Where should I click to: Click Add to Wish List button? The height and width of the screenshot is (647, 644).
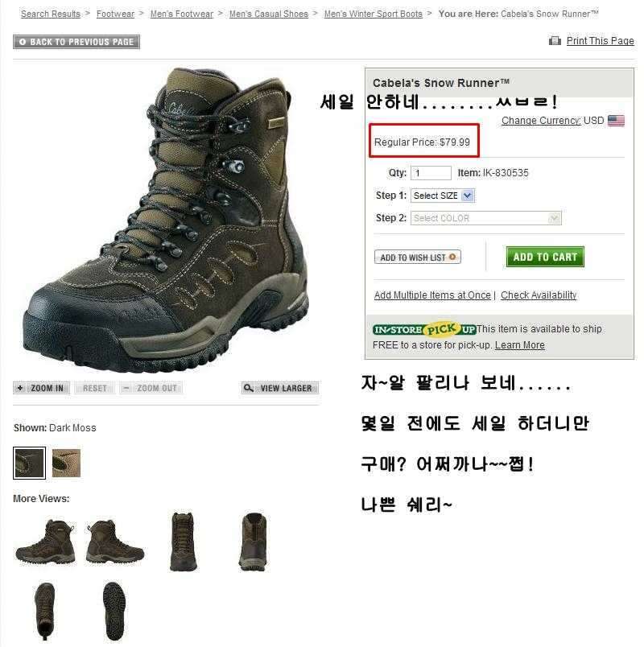417,257
